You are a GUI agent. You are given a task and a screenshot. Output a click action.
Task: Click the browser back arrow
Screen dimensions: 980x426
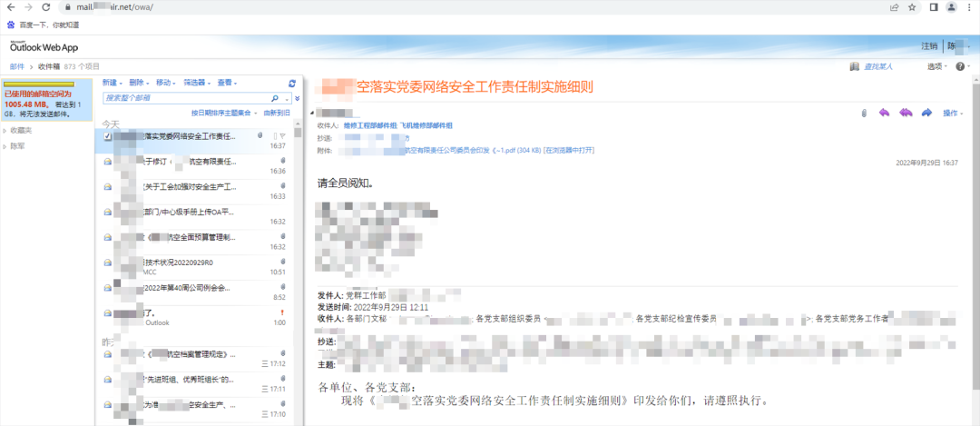click(x=10, y=7)
